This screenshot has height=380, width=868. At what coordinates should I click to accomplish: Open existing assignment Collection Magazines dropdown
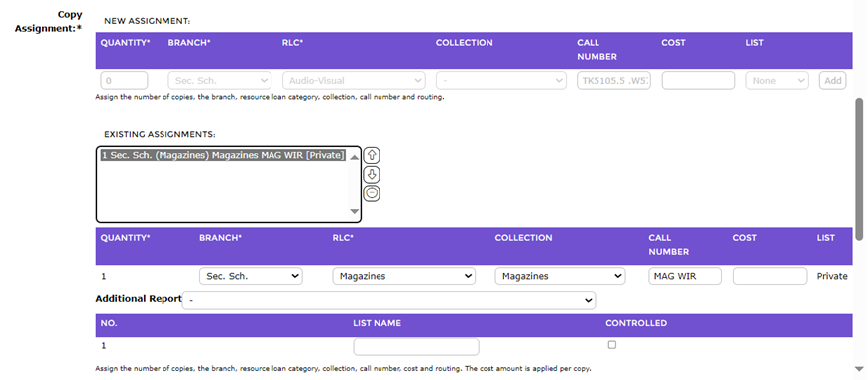click(560, 276)
